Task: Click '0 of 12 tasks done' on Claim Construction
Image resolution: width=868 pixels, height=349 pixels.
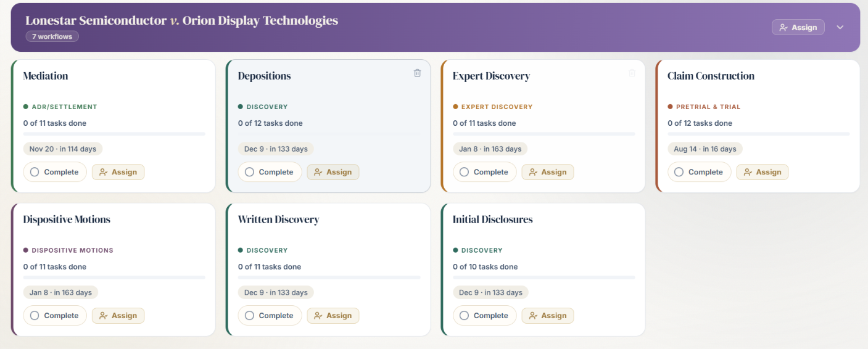Action: [700, 123]
